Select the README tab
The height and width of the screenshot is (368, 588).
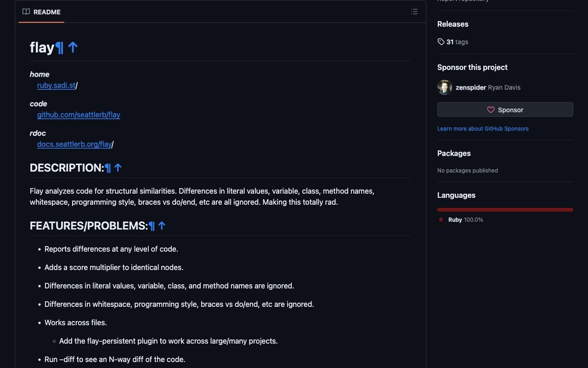point(41,12)
